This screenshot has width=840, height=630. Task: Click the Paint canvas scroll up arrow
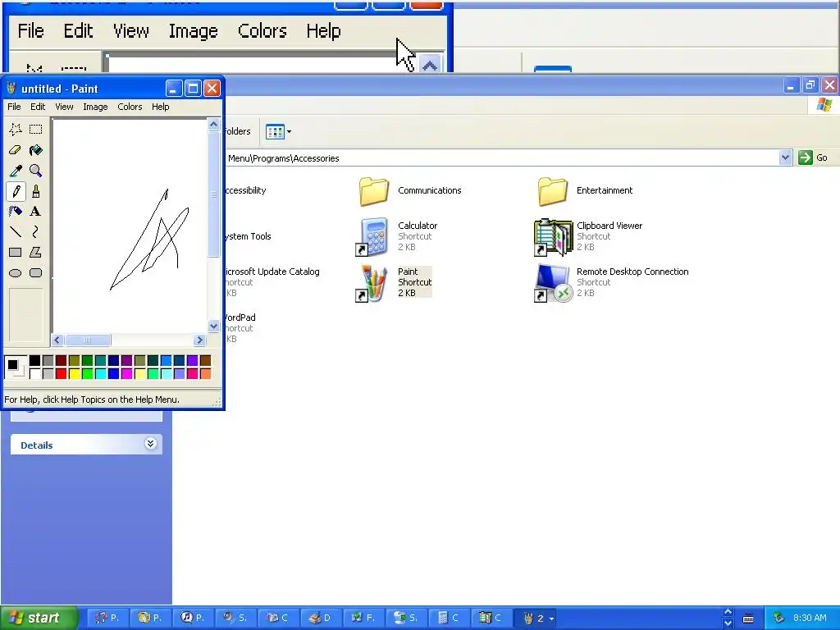214,125
